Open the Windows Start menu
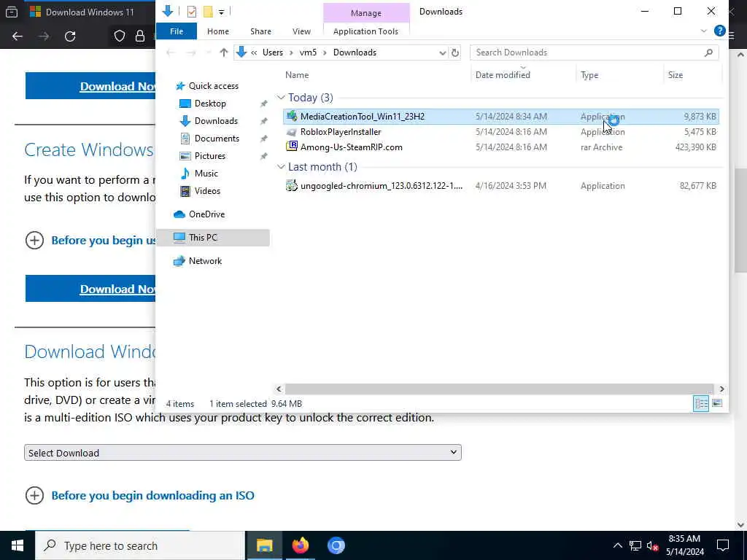 tap(18, 545)
